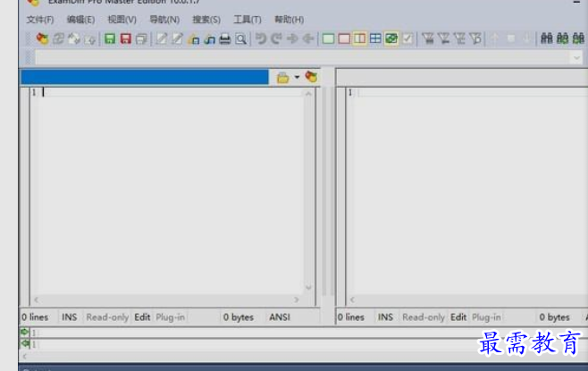588x371 pixels.
Task: Click Read-only in right pane status bar
Action: [x=424, y=317]
